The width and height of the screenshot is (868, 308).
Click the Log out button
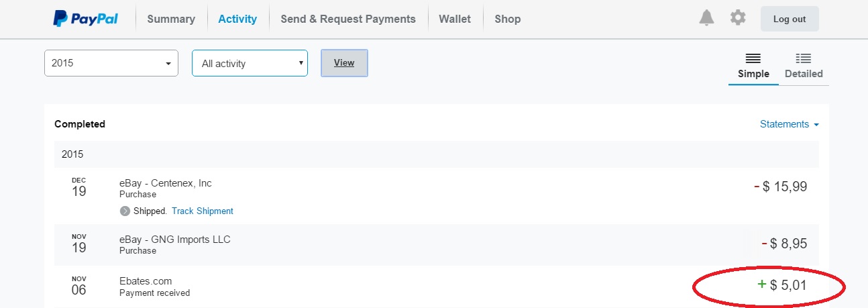790,19
